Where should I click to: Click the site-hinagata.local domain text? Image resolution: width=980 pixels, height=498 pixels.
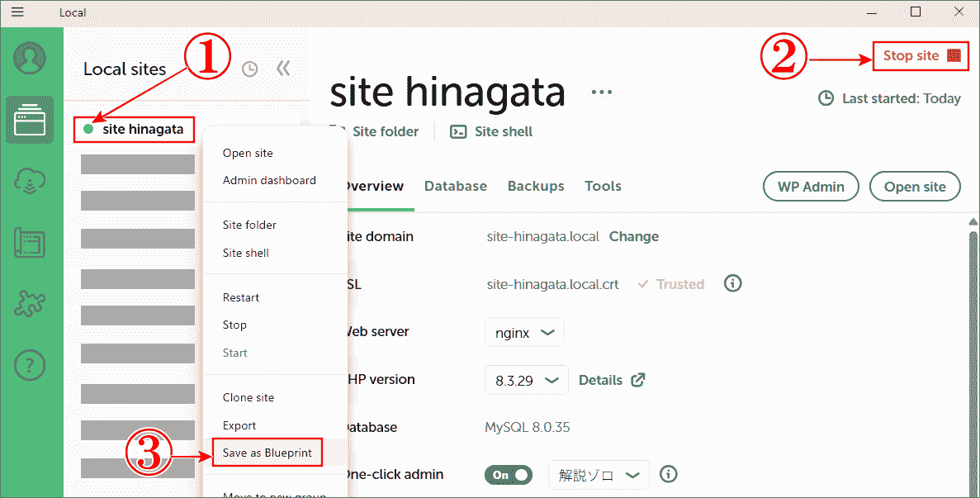pyautogui.click(x=542, y=237)
